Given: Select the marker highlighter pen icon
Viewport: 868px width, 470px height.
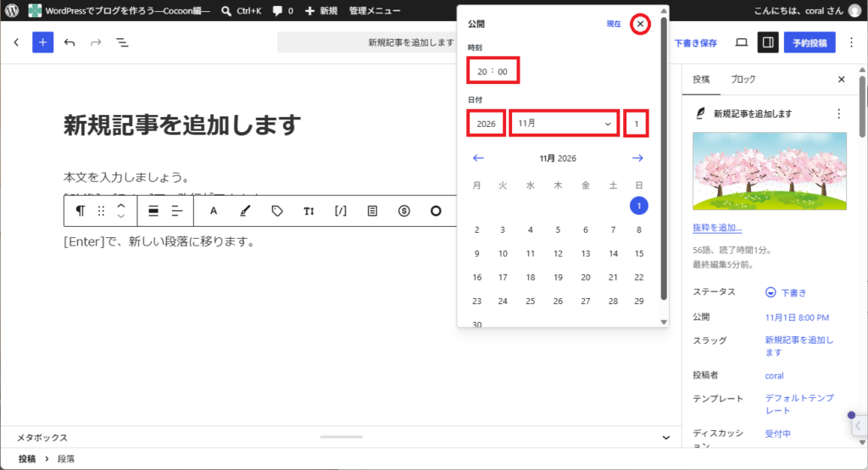Looking at the screenshot, I should [245, 211].
